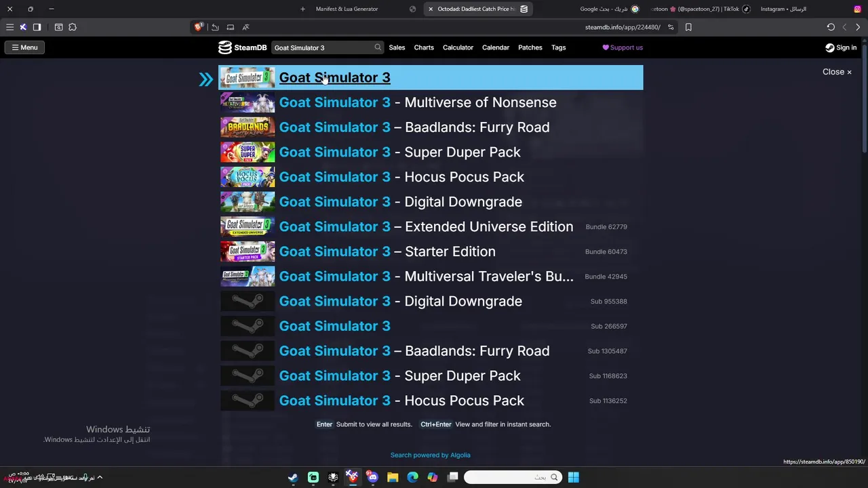Viewport: 868px width, 488px height.
Task: Open Super Duper Pack Sub 1168623 result
Action: pyautogui.click(x=431, y=375)
